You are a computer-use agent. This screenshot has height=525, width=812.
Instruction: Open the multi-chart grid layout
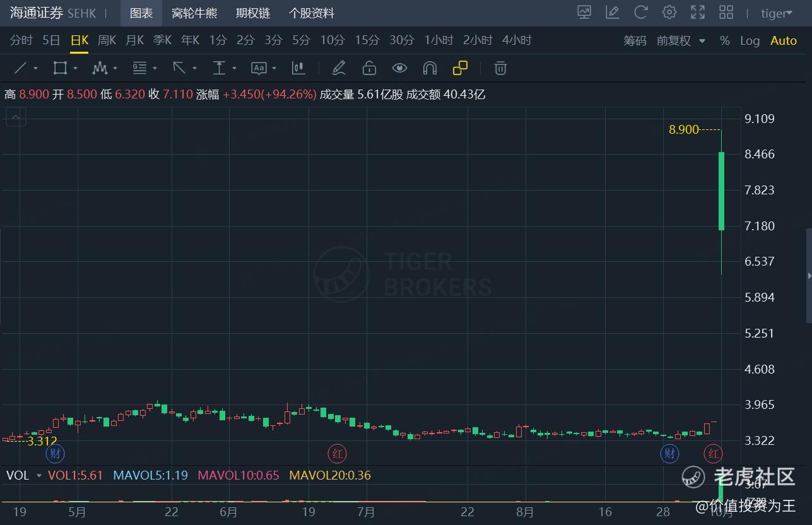(726, 13)
